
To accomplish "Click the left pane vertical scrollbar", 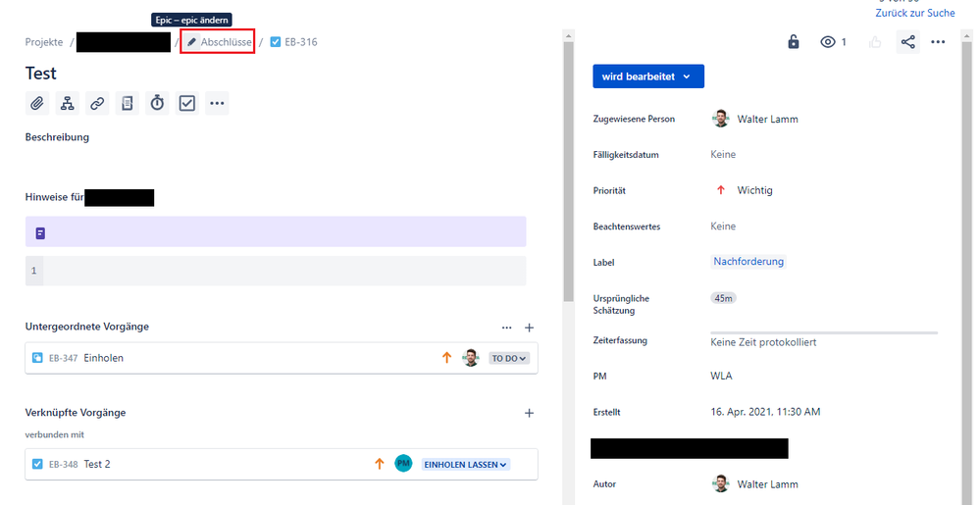I will (568, 172).
